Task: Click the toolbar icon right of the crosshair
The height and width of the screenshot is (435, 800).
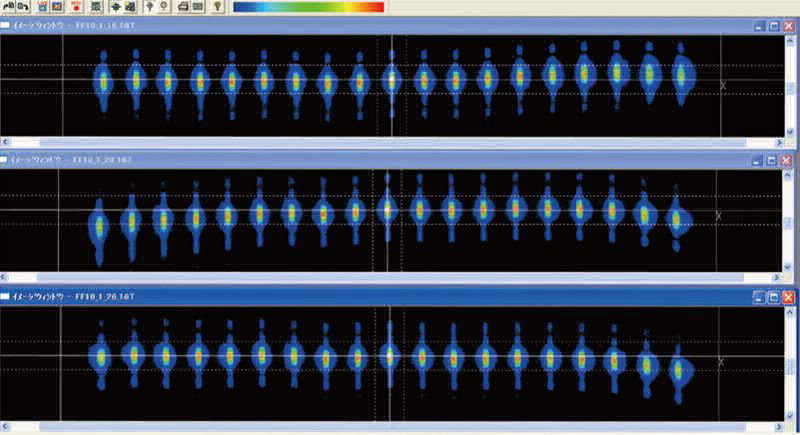Action: [x=132, y=7]
